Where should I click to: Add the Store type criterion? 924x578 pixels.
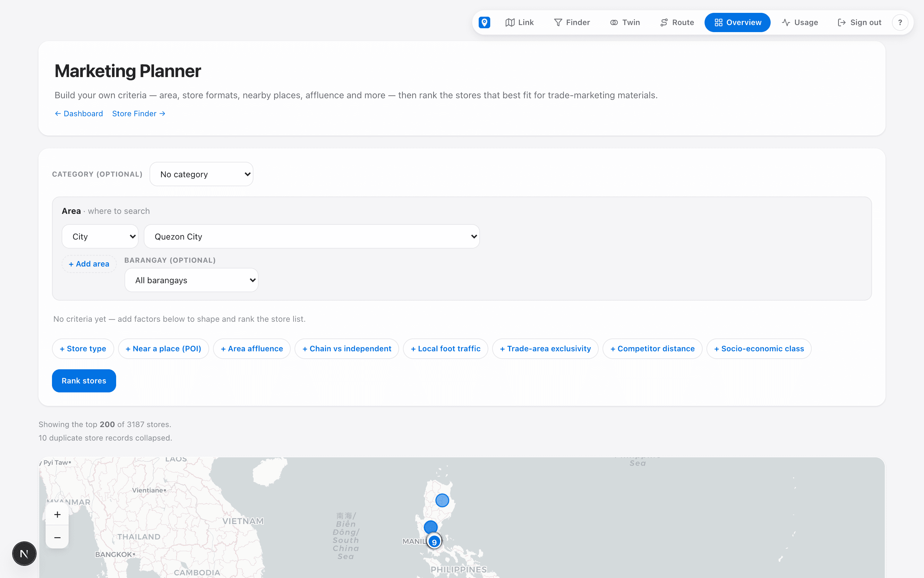(83, 349)
